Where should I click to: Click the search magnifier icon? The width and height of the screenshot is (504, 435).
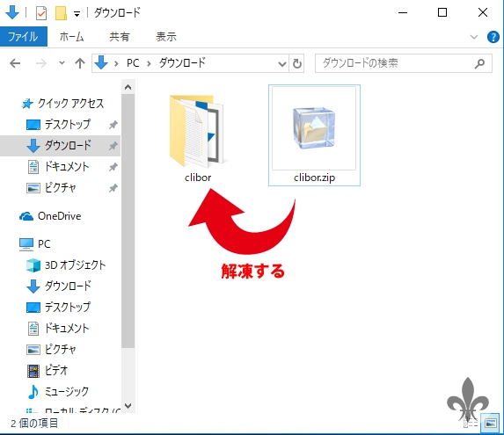click(479, 63)
